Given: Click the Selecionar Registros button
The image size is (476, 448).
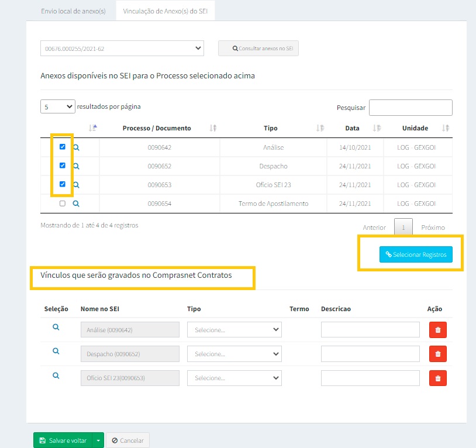Looking at the screenshot, I should (x=416, y=254).
